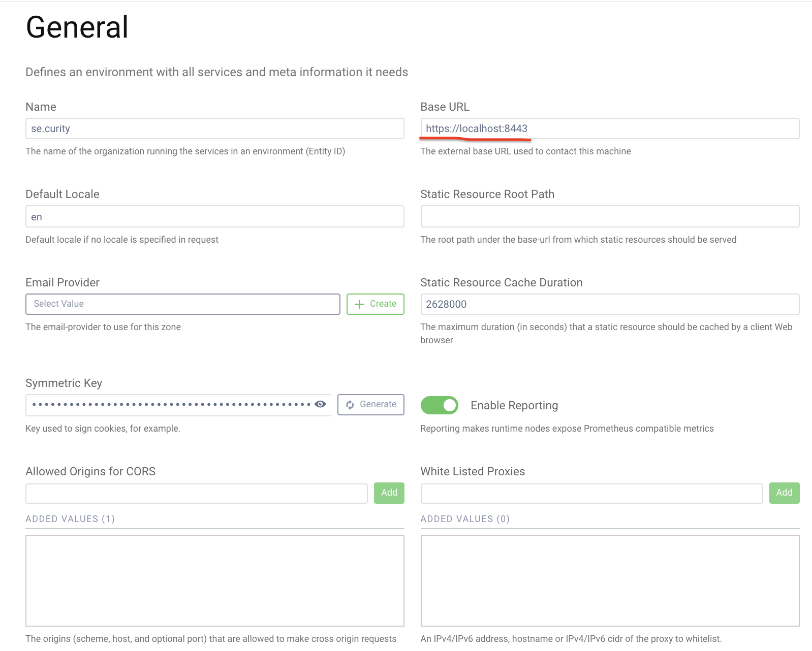Viewport: 812px width, 651px height.
Task: Click the CORS added values list box
Action: tap(215, 581)
